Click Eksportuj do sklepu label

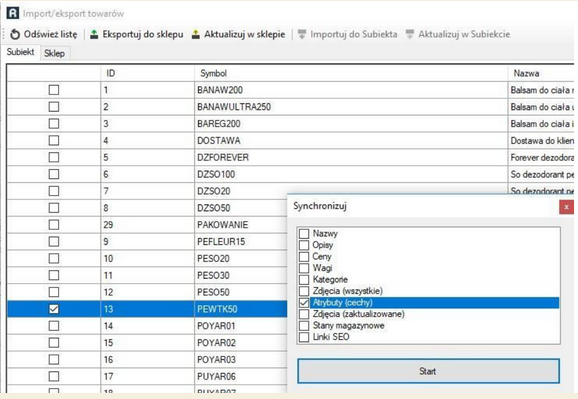point(143,34)
